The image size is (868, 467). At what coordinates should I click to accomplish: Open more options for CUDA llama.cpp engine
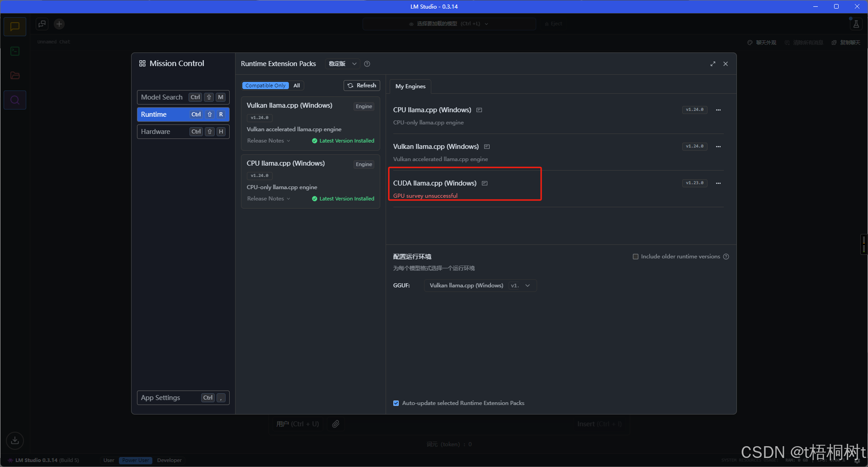point(718,183)
